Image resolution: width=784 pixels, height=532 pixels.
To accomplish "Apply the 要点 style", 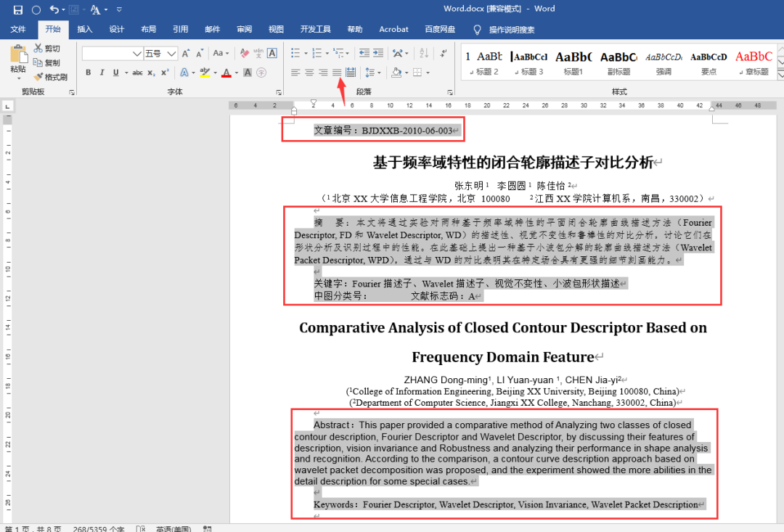I will tap(709, 62).
